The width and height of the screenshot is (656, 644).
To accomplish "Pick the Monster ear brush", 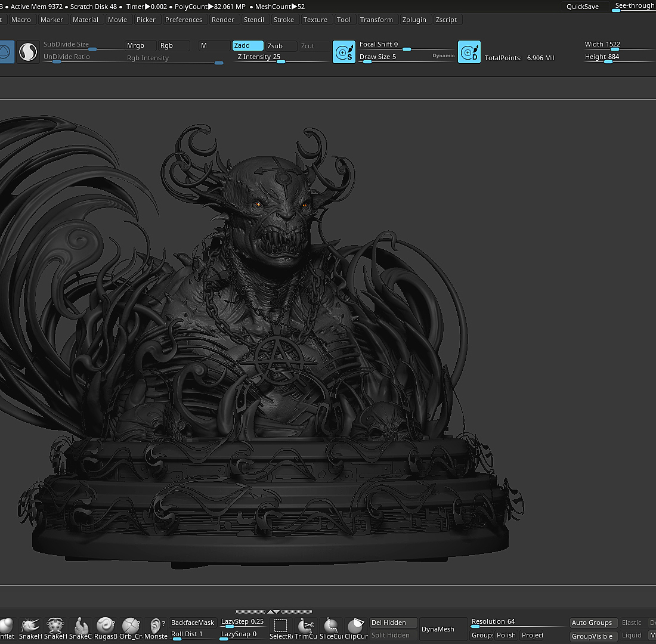I will (x=156, y=628).
